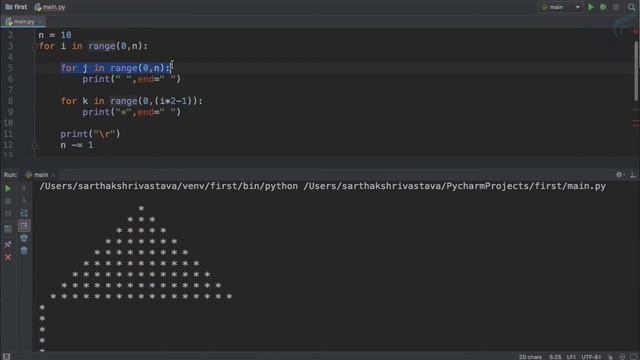Click the Down the stack trace arrow
640x360 pixels.
pos(24,200)
